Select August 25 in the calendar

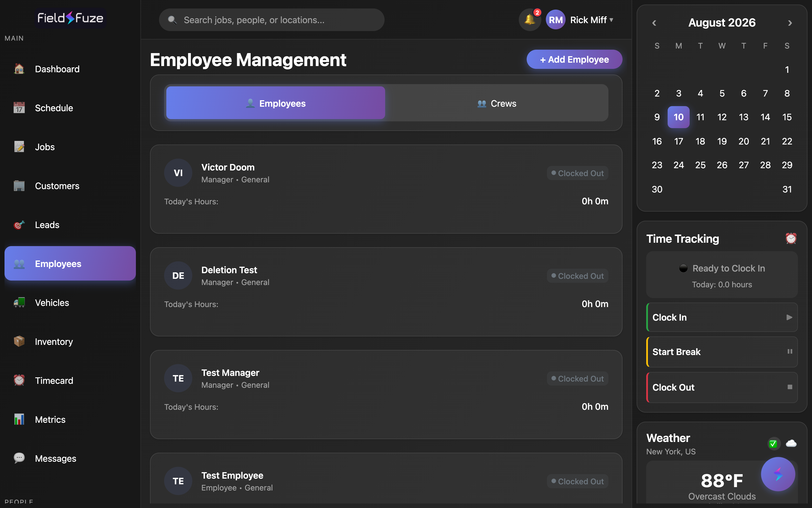coord(700,165)
